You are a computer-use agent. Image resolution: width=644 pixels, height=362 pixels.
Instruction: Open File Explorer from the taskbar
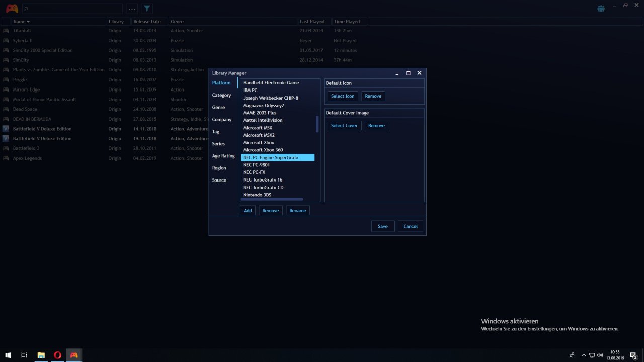41,355
